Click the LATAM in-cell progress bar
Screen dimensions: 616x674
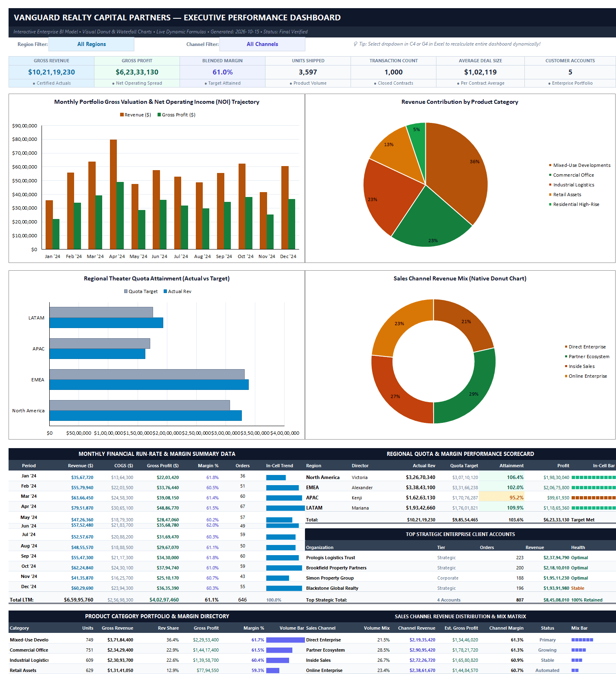click(x=594, y=508)
